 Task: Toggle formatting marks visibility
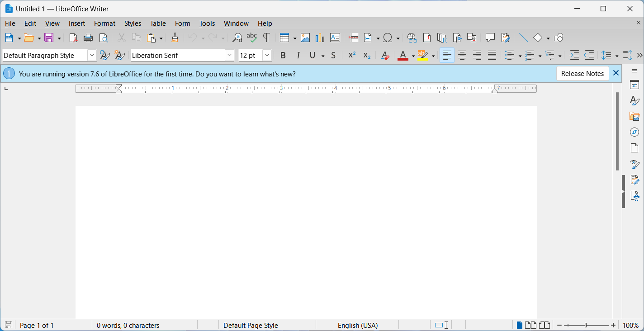point(266,38)
